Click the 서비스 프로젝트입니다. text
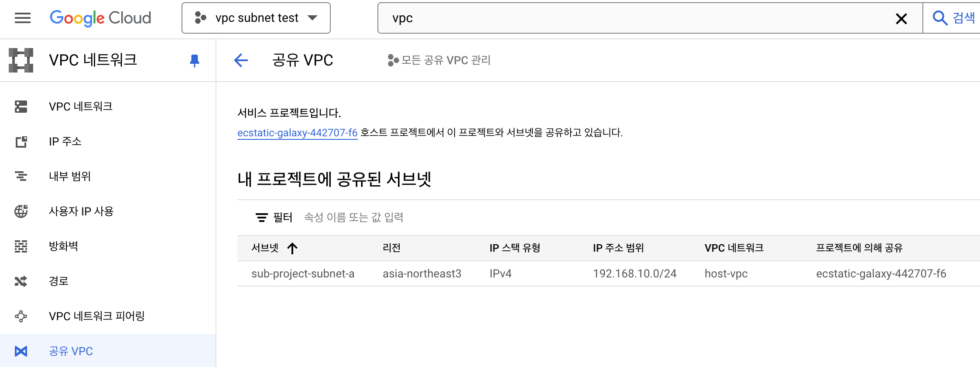The image size is (980, 367). (289, 113)
